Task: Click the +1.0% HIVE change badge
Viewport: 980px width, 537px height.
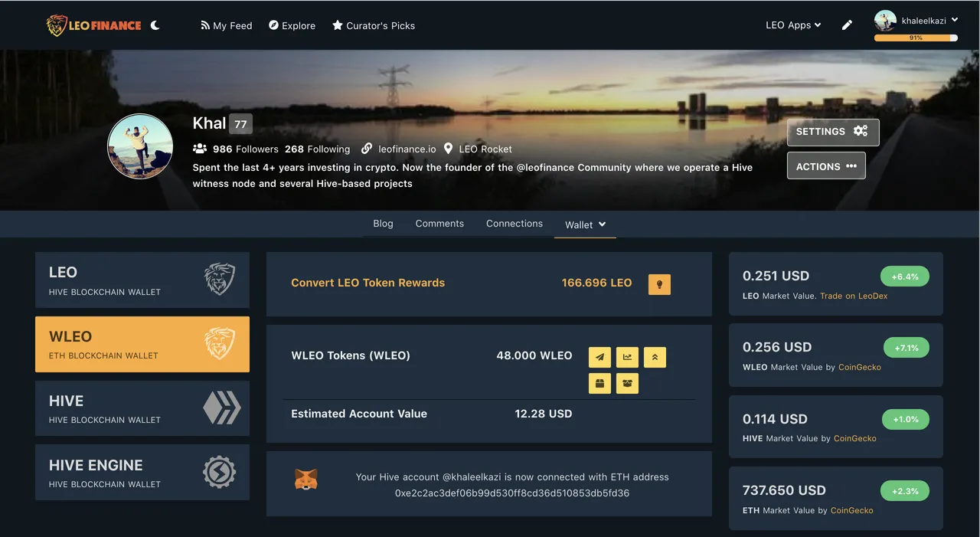Action: [906, 420]
